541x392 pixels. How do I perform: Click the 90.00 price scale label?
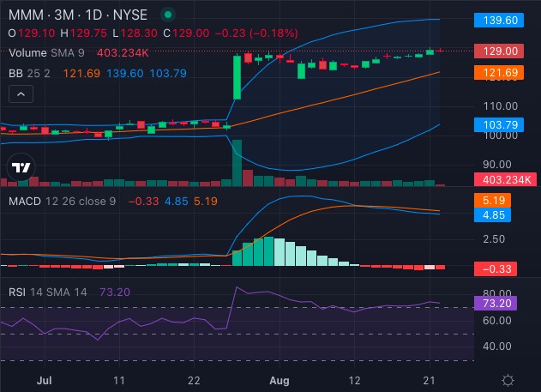point(496,164)
